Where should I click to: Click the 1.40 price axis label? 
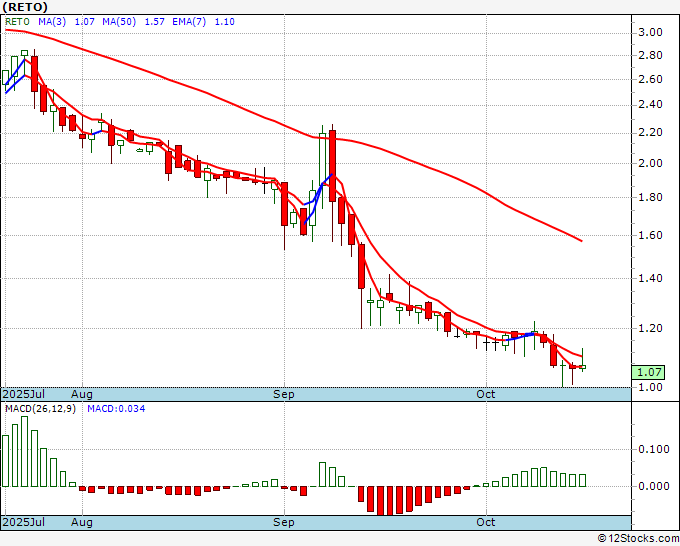coord(650,278)
